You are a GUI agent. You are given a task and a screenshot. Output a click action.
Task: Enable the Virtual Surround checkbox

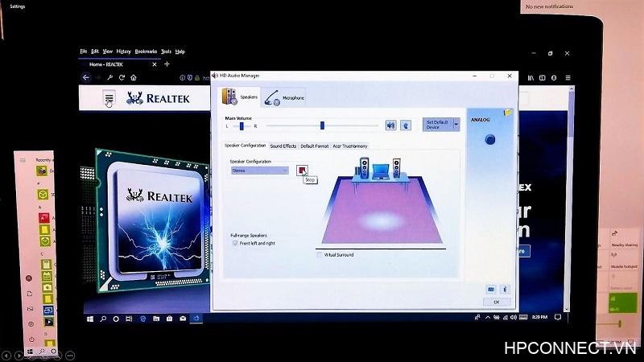click(x=319, y=254)
